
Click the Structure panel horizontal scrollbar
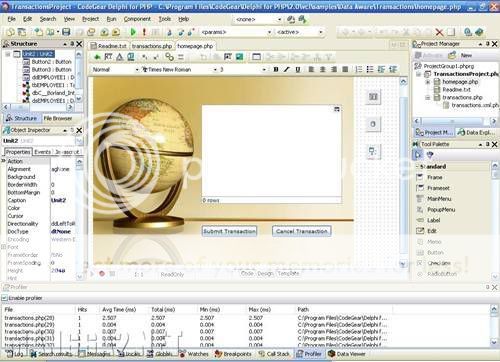[x=38, y=107]
